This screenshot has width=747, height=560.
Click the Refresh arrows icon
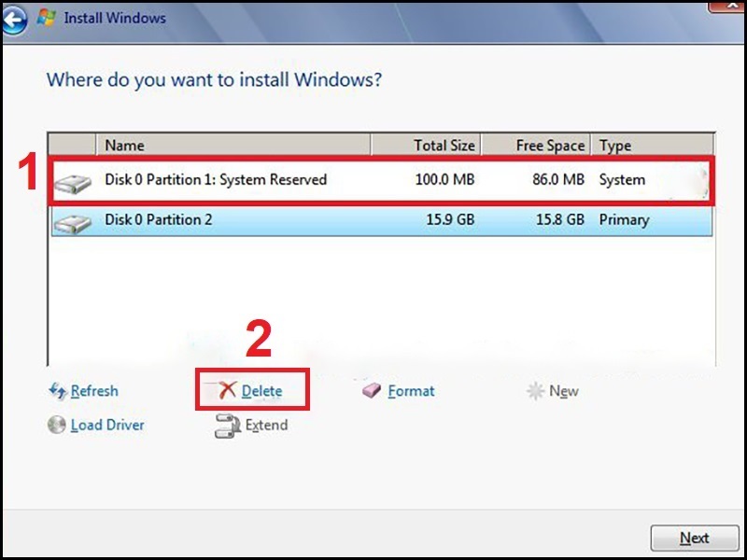coord(57,391)
